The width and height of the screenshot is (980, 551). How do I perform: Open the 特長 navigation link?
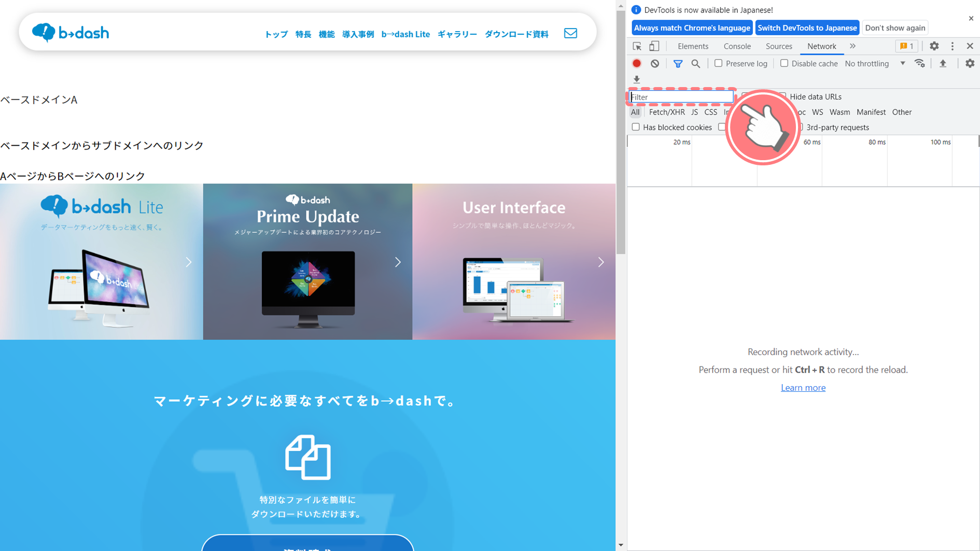pyautogui.click(x=303, y=34)
